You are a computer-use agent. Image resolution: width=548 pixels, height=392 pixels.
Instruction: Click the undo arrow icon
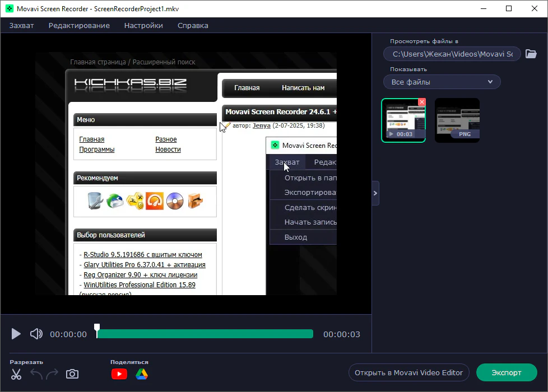tap(37, 374)
